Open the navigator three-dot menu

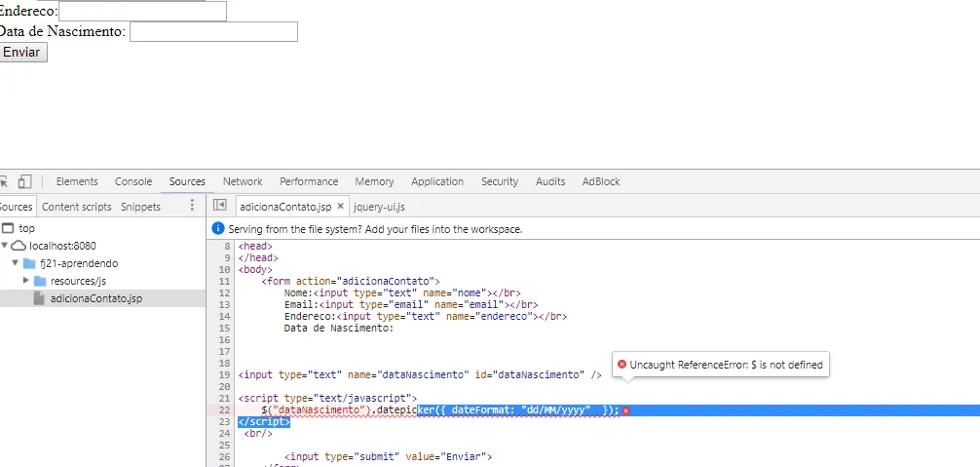click(192, 206)
